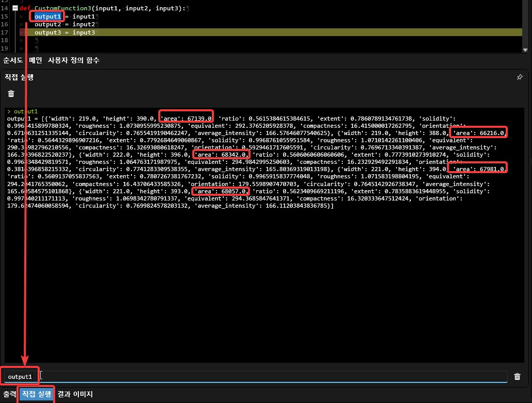Click line number 15 in gutter
This screenshot has height=403, width=532.
click(x=5, y=16)
